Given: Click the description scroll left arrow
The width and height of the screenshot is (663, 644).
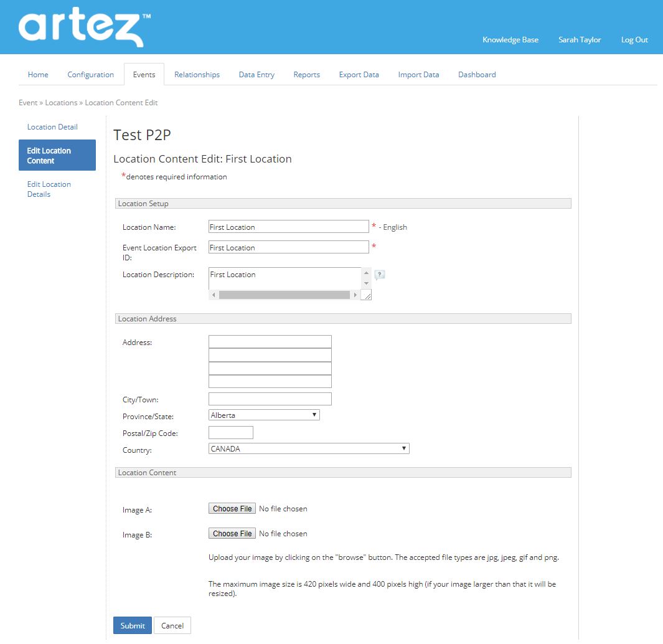Looking at the screenshot, I should pyautogui.click(x=214, y=295).
